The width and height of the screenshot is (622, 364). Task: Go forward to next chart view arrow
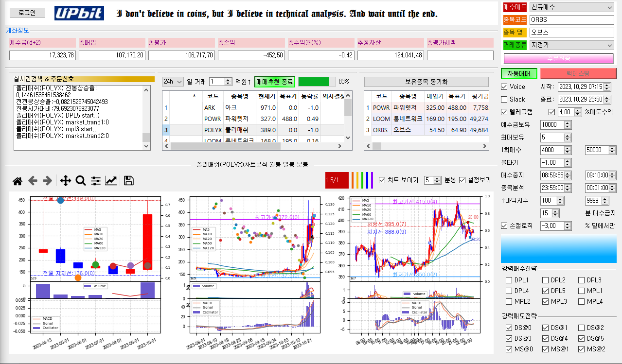[47, 181]
